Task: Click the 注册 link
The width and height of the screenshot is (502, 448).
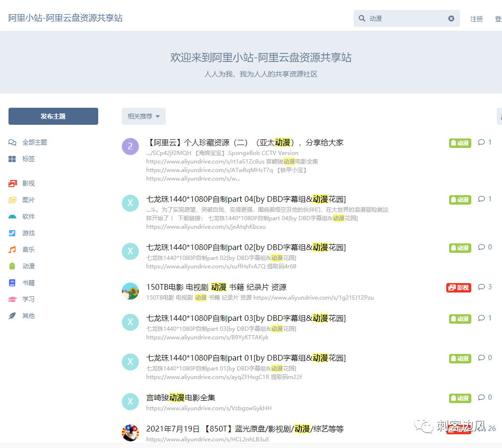Action: pyautogui.click(x=476, y=19)
